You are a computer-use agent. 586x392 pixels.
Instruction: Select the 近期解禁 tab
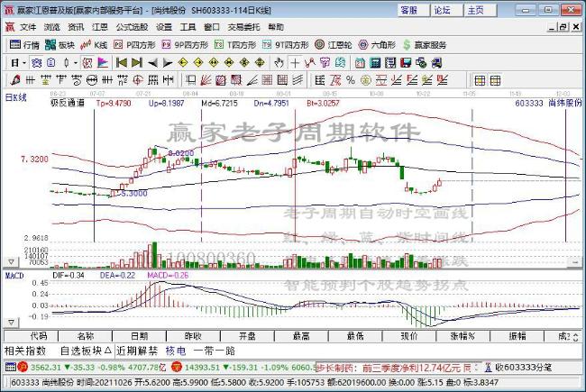coord(137,351)
